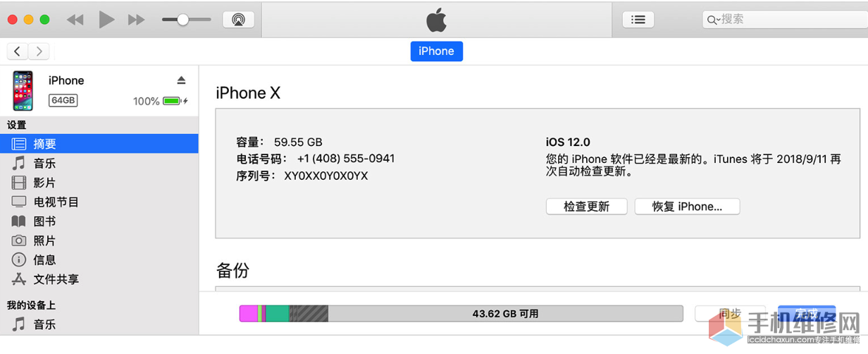Click the 检查更新 button
The image size is (868, 354).
[x=586, y=207]
